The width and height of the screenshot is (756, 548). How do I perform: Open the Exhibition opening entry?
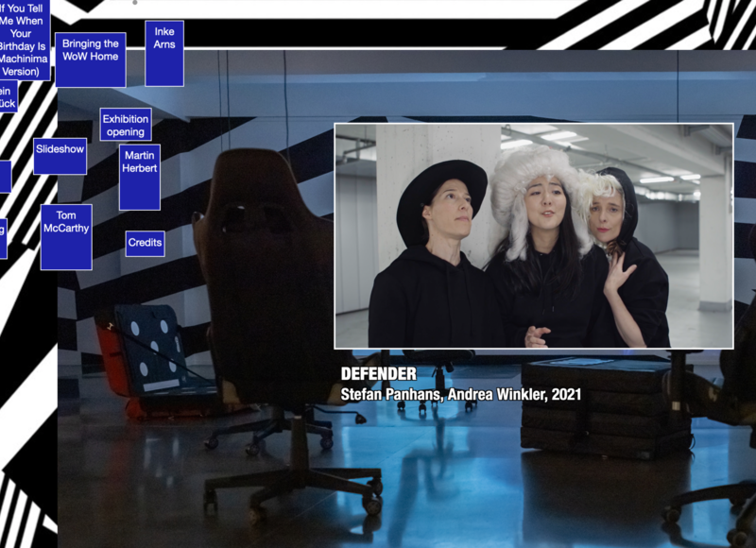pyautogui.click(x=126, y=125)
